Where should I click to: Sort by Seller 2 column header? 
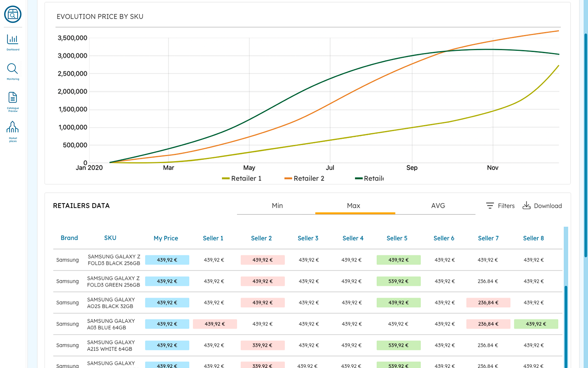click(x=261, y=238)
